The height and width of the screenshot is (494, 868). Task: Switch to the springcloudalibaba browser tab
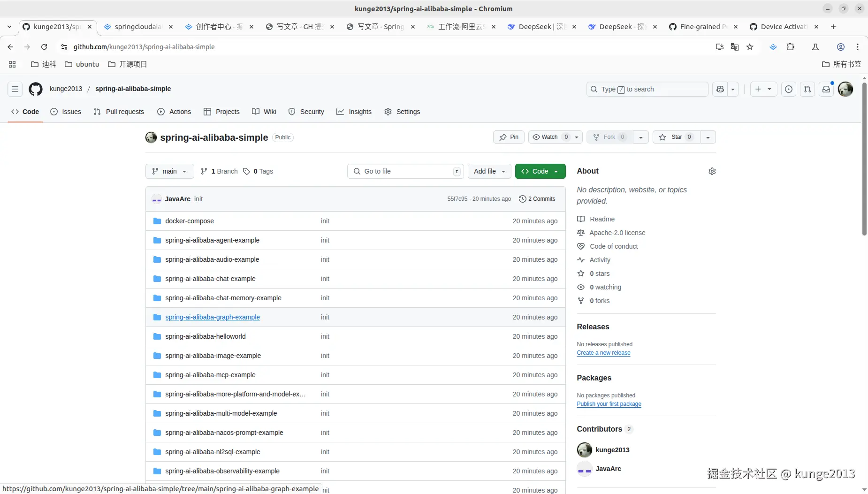point(138,27)
